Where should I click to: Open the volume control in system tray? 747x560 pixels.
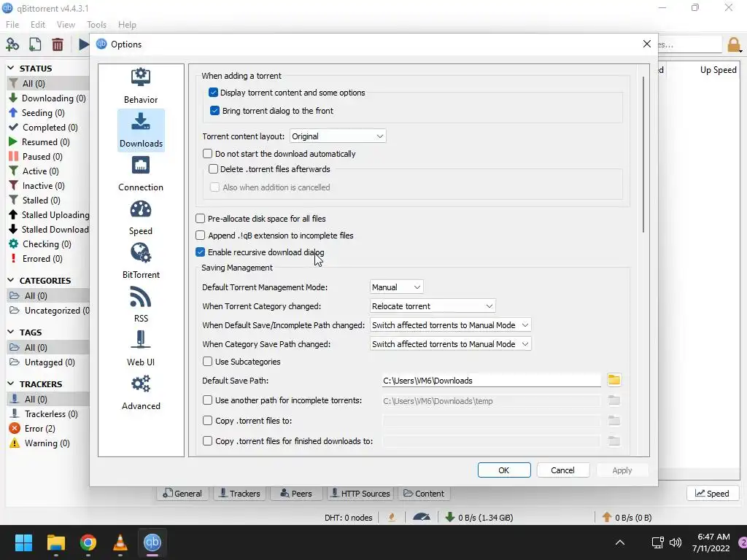[675, 542]
